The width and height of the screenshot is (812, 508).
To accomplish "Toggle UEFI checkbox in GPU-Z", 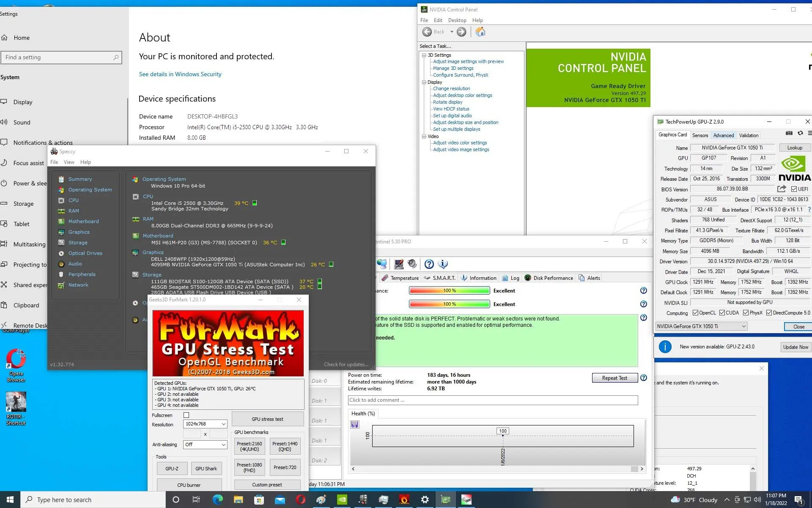I will 794,189.
